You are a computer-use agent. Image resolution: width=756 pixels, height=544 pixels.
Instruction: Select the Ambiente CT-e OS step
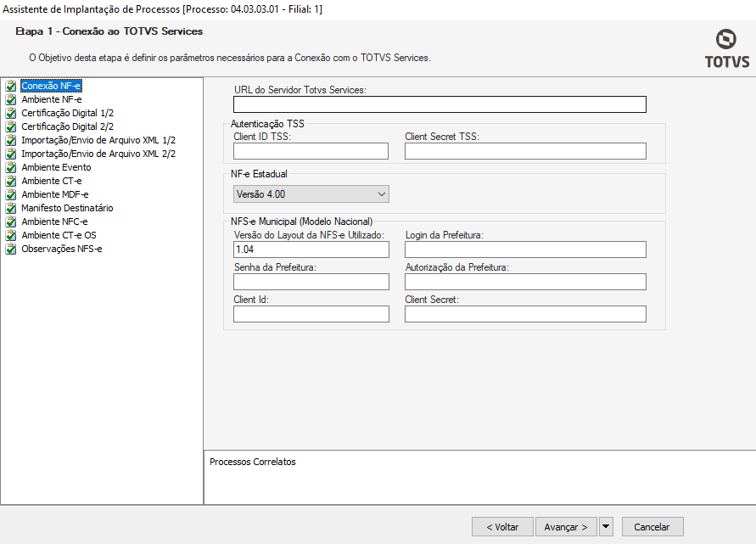pyautogui.click(x=59, y=235)
